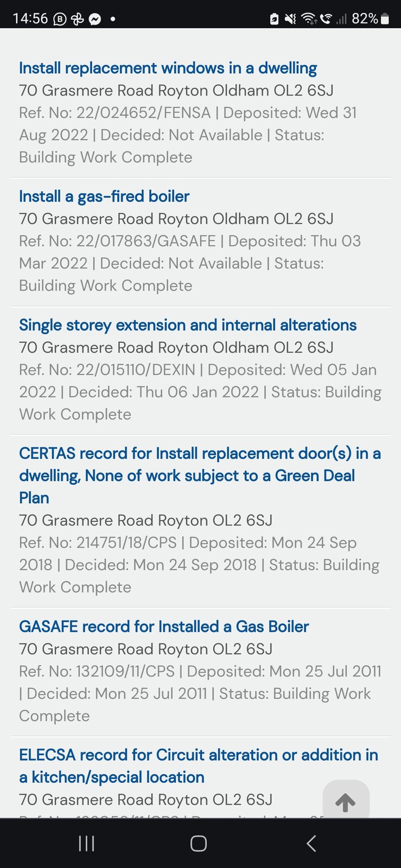
Task: Tap the muted sound status icon
Action: coord(291,19)
